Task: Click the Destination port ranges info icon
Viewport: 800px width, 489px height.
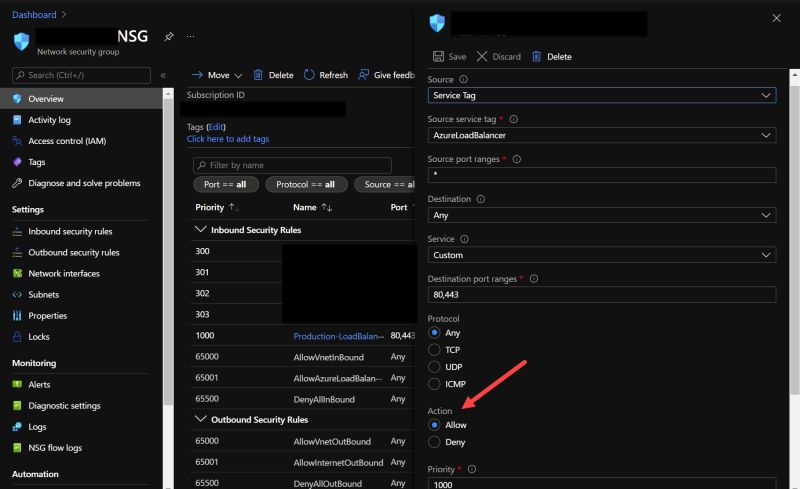Action: coord(534,279)
